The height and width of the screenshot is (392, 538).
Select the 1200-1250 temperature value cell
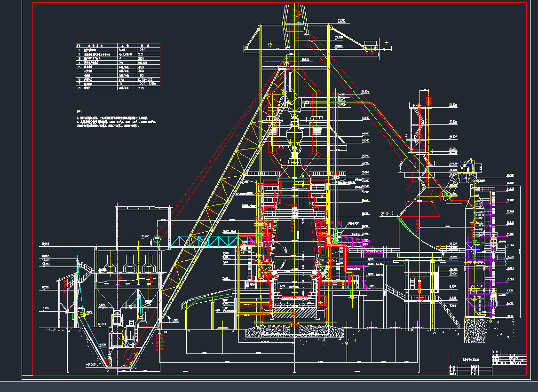click(148, 84)
